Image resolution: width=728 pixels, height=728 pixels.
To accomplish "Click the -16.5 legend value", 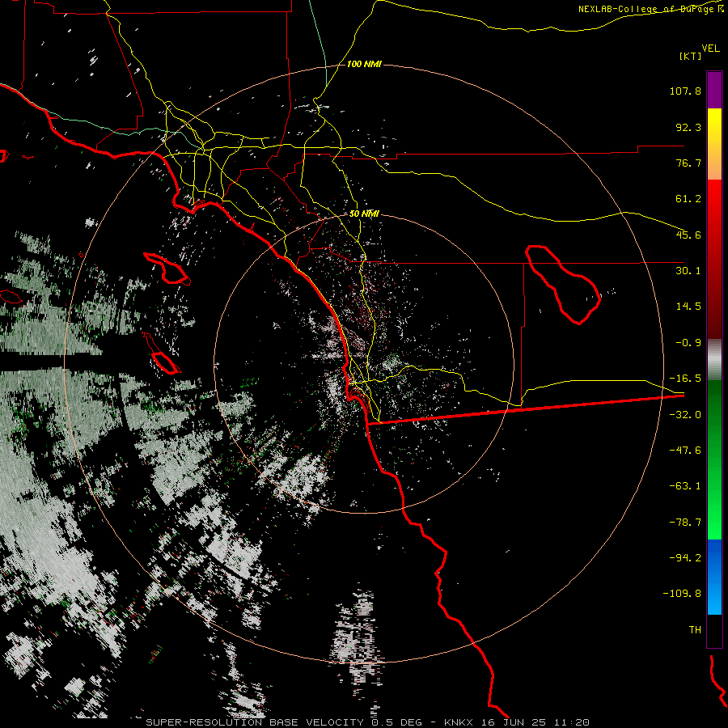I will pyautogui.click(x=685, y=379).
